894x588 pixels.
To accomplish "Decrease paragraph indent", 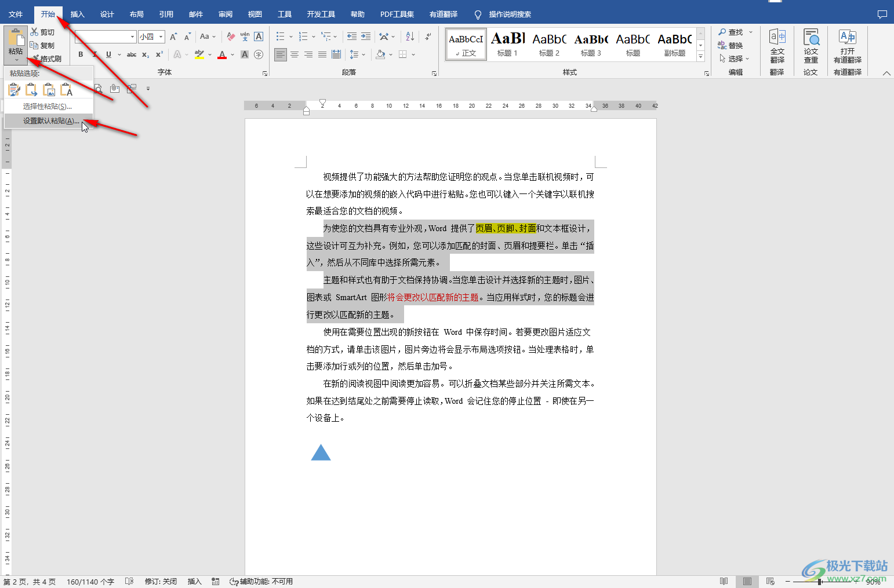I will tap(352, 36).
